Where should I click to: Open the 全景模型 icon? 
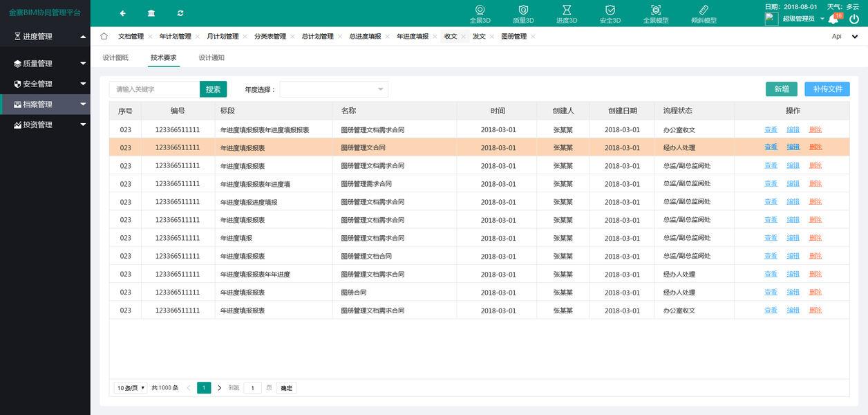pyautogui.click(x=656, y=10)
